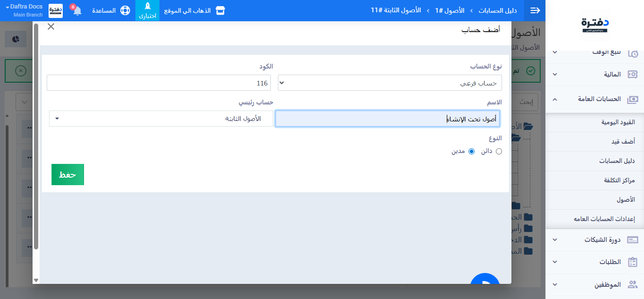Click the trial rocket icon
The image size is (644, 299).
point(147,10)
